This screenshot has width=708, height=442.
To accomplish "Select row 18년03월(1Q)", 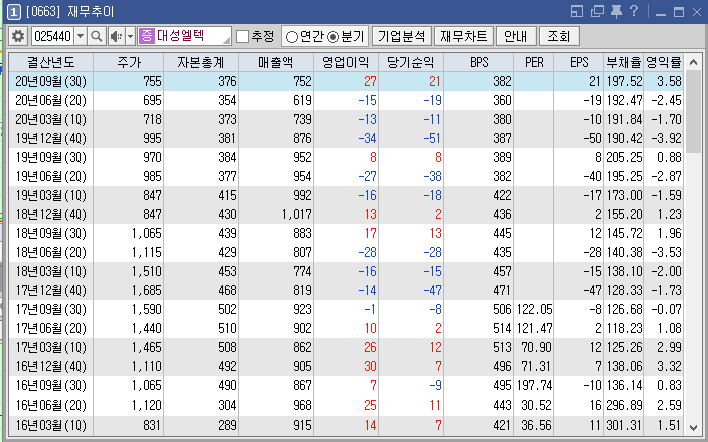I will (346, 271).
